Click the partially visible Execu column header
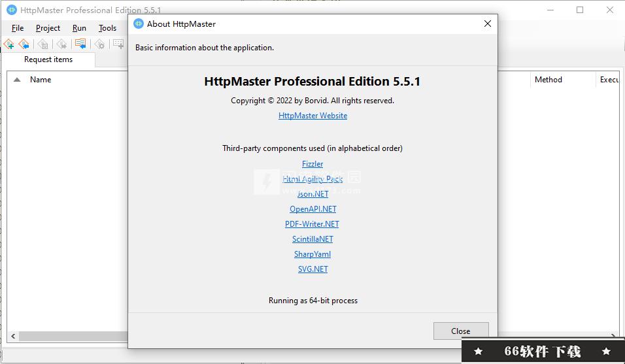Image resolution: width=625 pixels, height=364 pixels. [x=609, y=80]
